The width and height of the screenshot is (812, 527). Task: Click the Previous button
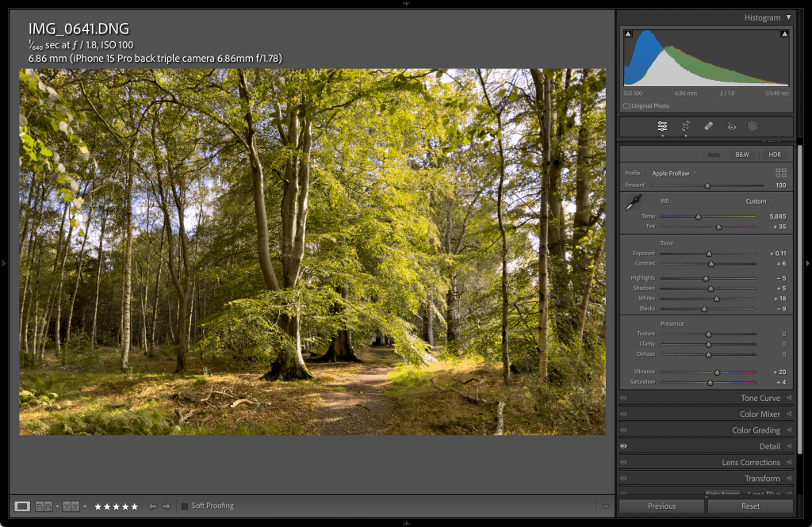click(x=661, y=506)
